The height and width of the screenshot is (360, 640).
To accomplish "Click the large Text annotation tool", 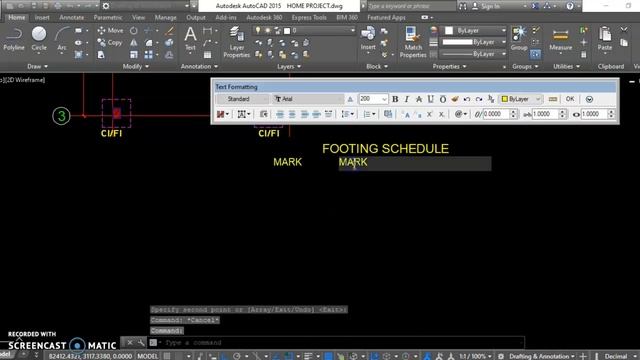I will tap(190, 39).
